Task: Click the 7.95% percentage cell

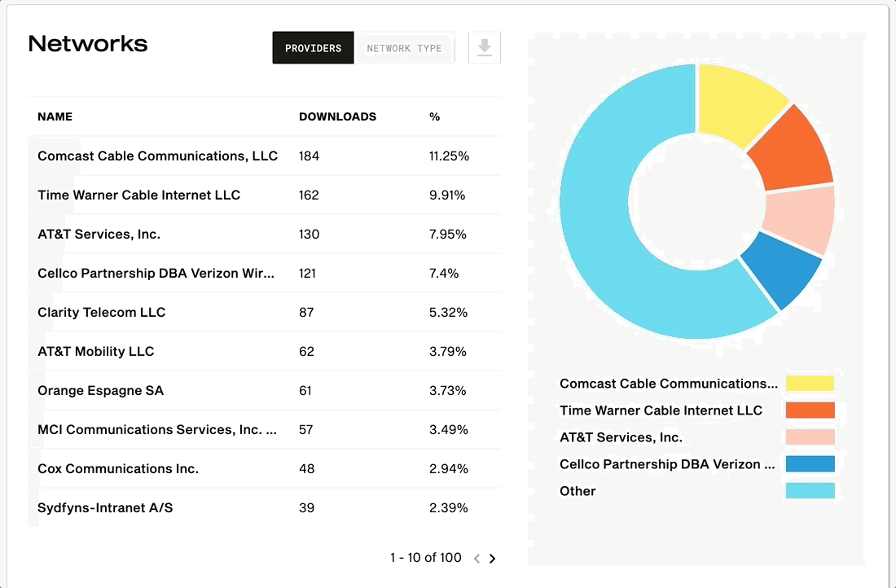Action: click(448, 235)
